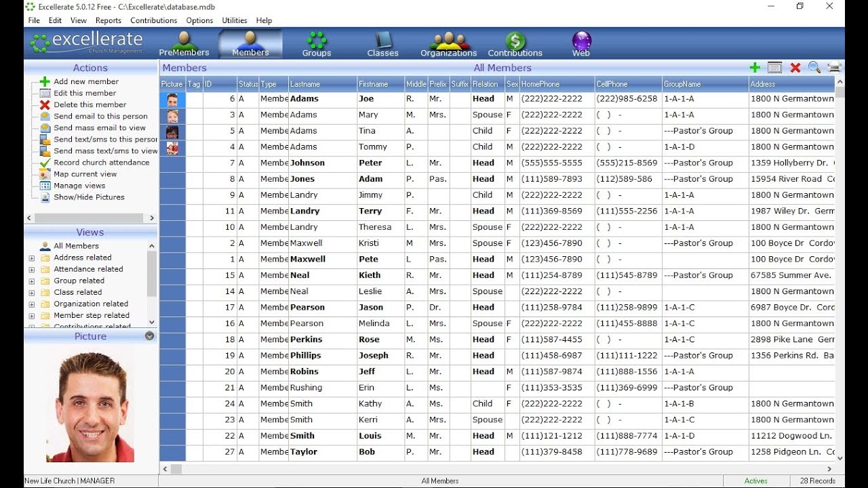
Task: Expand Member step related views folder
Action: pyautogui.click(x=31, y=315)
